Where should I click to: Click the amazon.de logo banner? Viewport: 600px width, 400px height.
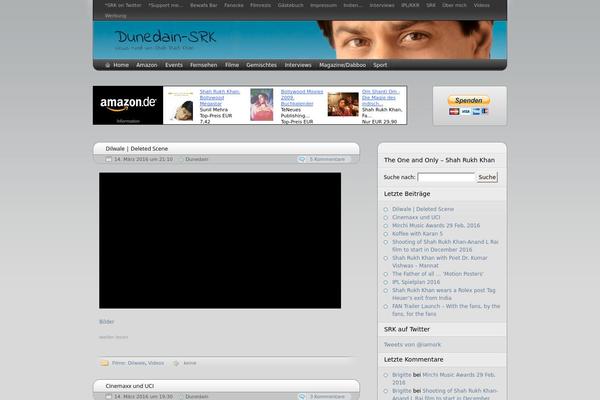click(x=128, y=105)
